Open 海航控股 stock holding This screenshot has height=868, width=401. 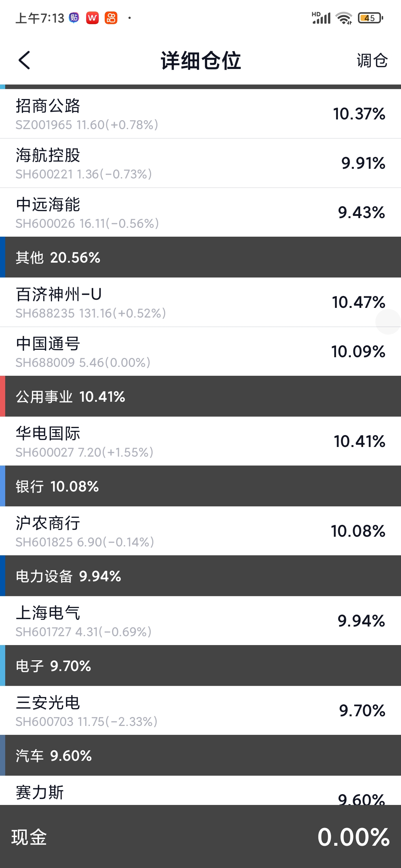[x=200, y=163]
